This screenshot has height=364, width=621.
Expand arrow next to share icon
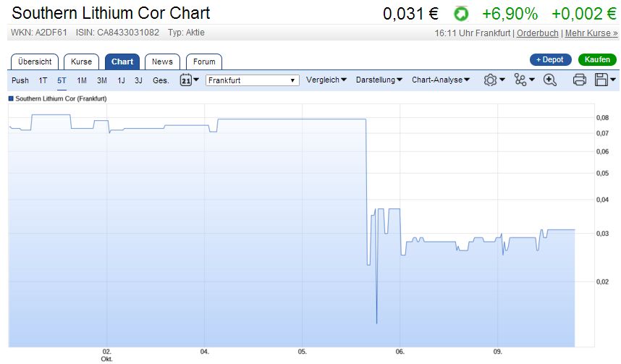531,80
